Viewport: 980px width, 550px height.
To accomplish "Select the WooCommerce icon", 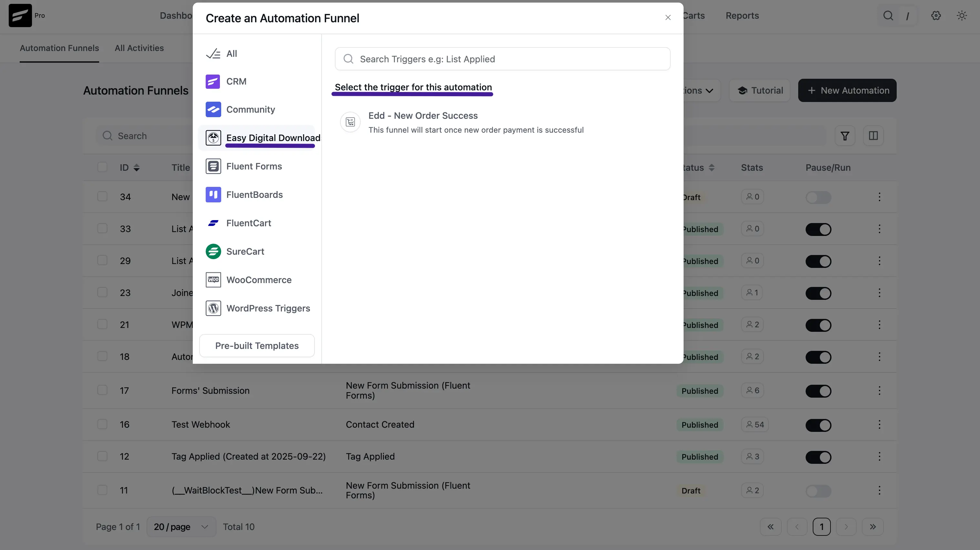I will click(x=213, y=280).
